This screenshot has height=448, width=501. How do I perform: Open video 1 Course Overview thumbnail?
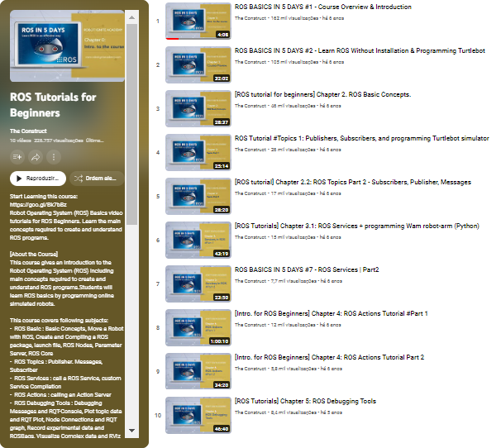point(198,21)
